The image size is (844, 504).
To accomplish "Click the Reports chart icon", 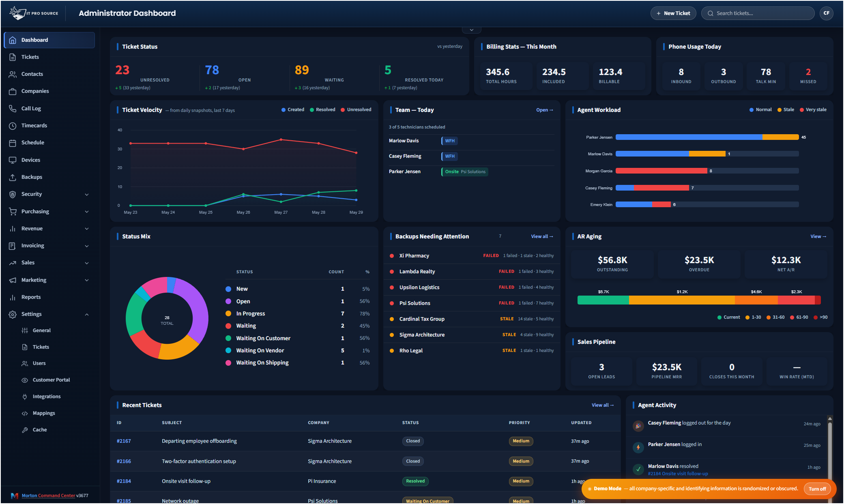I will (13, 297).
